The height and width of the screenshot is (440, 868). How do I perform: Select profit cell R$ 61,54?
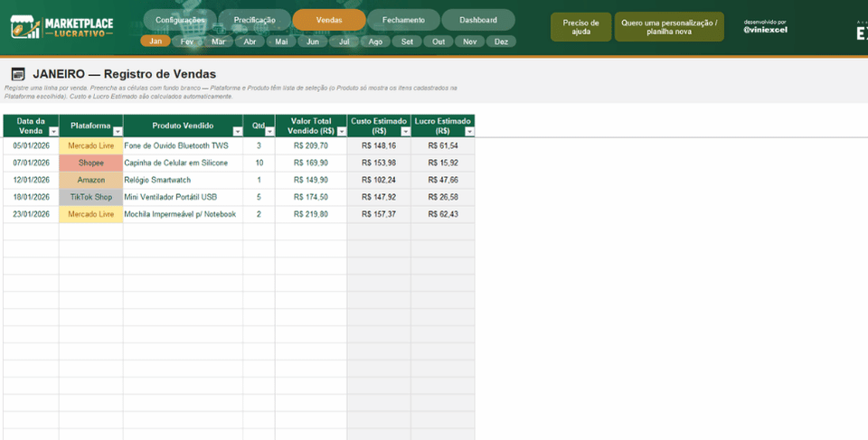click(x=443, y=146)
